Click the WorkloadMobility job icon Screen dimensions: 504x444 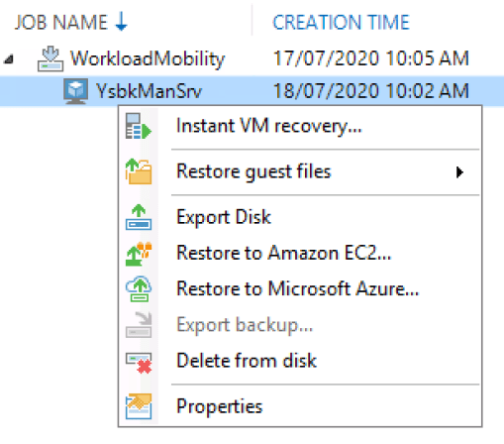tap(50, 58)
